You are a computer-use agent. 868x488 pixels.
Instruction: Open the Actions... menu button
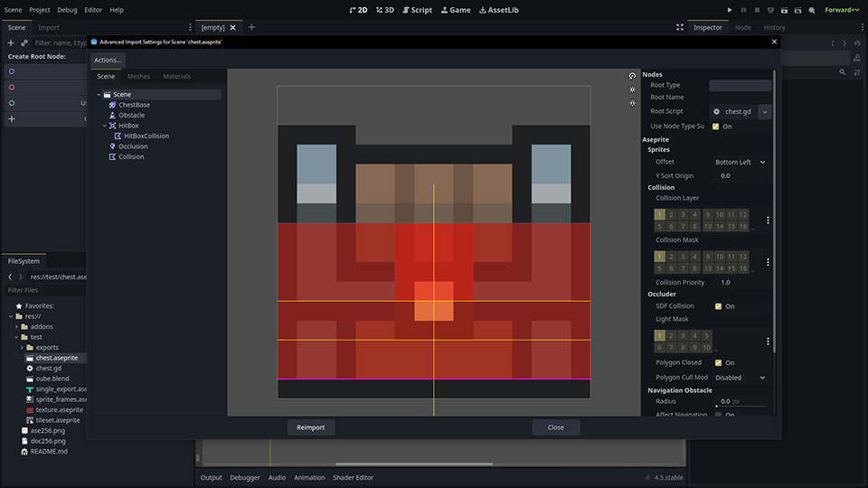point(108,60)
